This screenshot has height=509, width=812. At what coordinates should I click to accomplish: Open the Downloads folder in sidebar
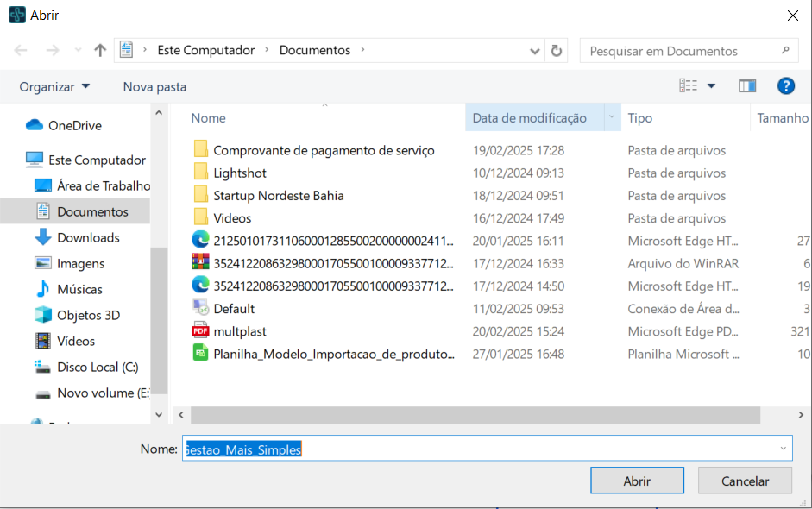coord(88,238)
